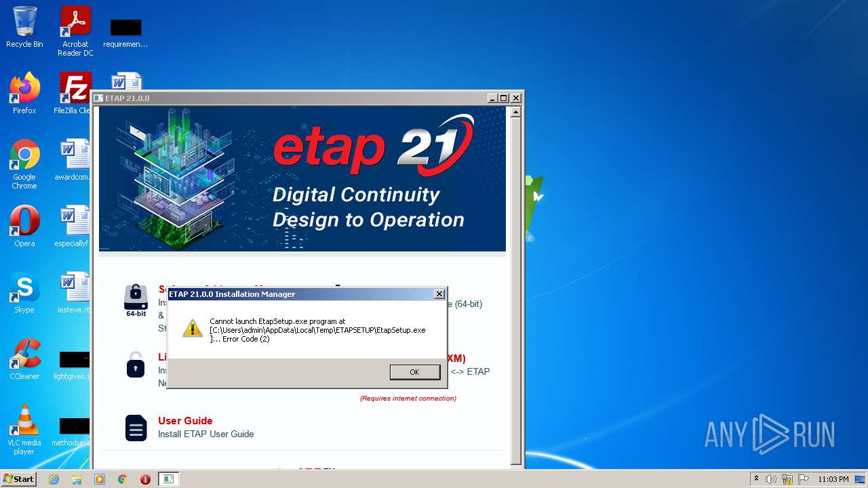
Task: Open Windows Media Player from taskbar
Action: [100, 479]
